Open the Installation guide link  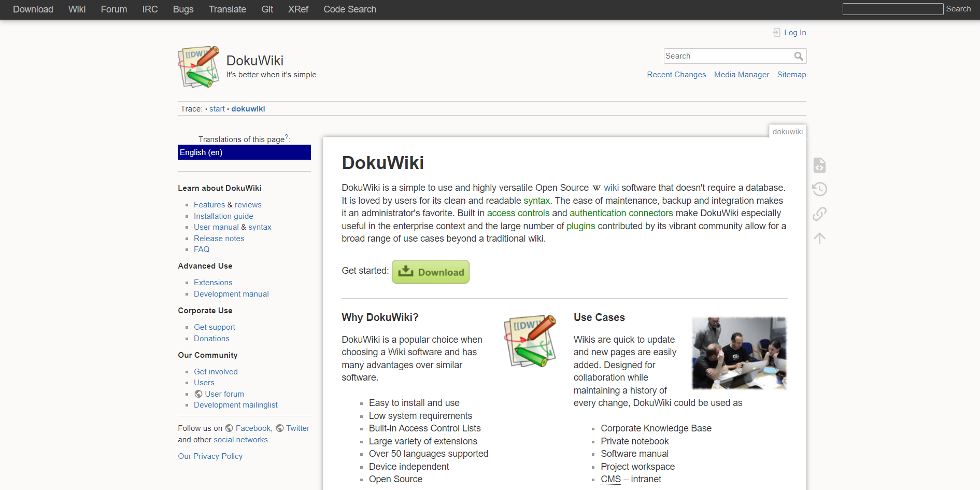223,216
